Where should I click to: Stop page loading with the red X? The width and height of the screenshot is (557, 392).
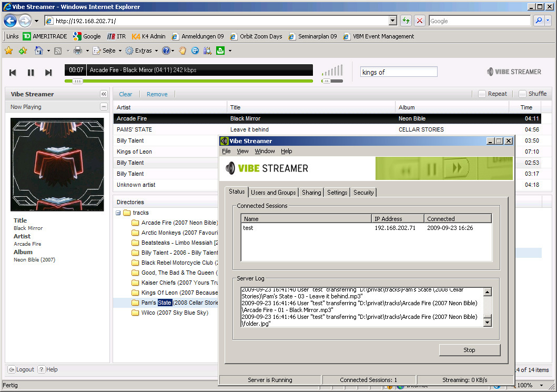pos(420,21)
